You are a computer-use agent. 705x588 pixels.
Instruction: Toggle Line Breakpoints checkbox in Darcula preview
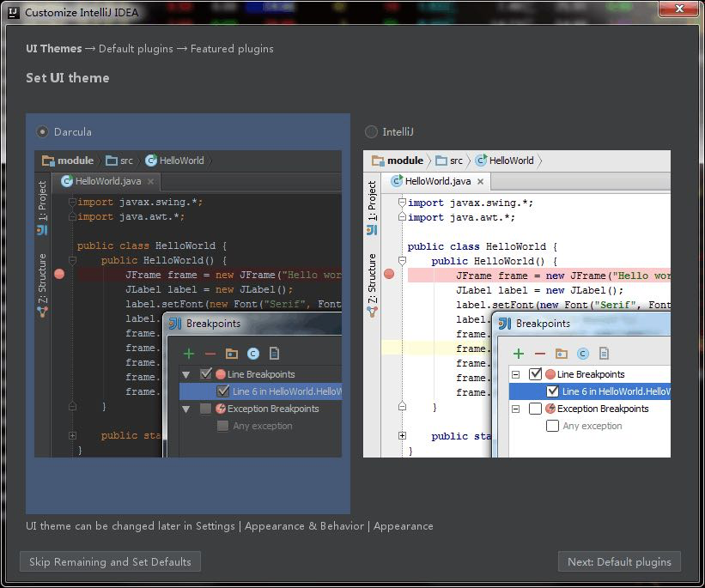click(x=205, y=374)
